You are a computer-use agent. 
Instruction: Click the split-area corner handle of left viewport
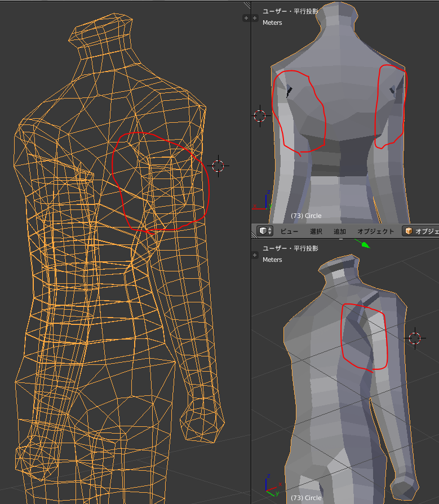pos(246,5)
